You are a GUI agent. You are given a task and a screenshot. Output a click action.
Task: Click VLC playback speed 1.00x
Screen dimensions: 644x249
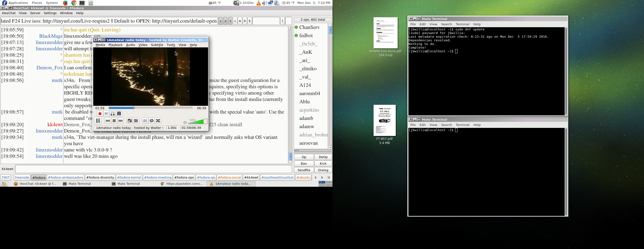(172, 128)
